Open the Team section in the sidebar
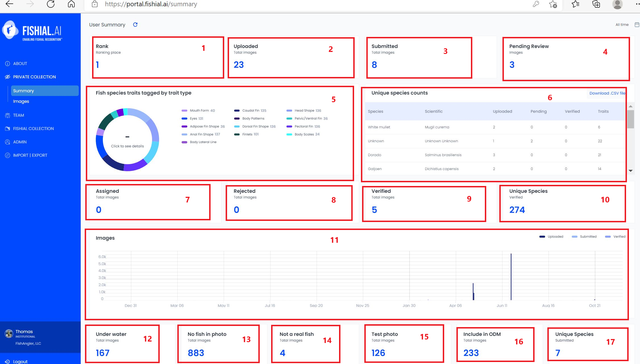 pos(18,115)
